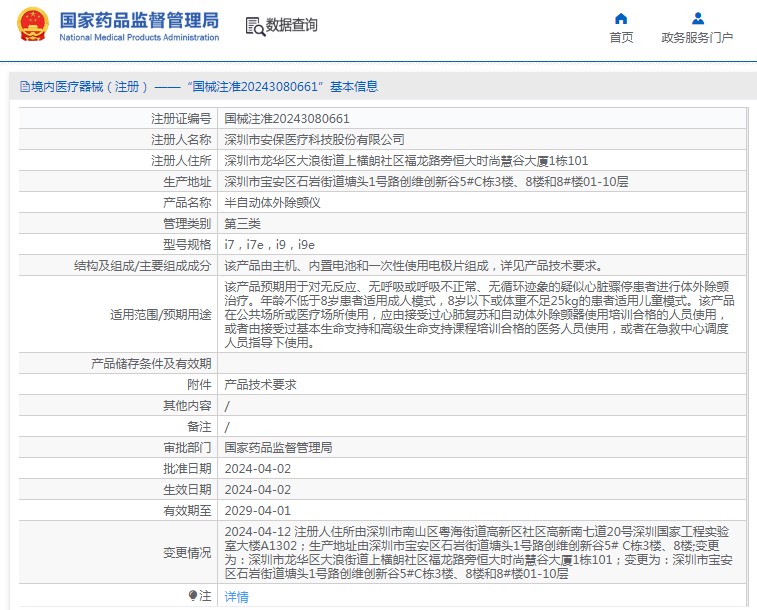Click the 政务服务门户 person icon

point(697,18)
